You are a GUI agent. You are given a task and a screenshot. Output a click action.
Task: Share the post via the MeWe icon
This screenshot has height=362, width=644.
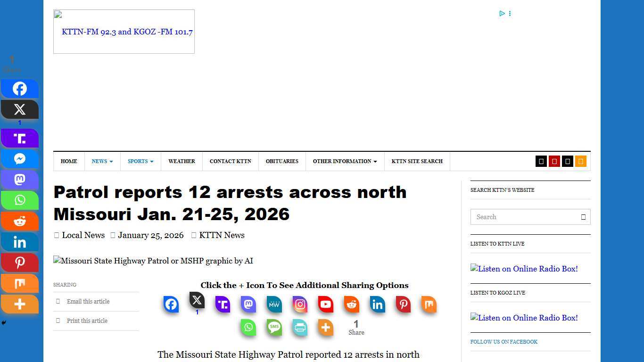[x=274, y=304]
